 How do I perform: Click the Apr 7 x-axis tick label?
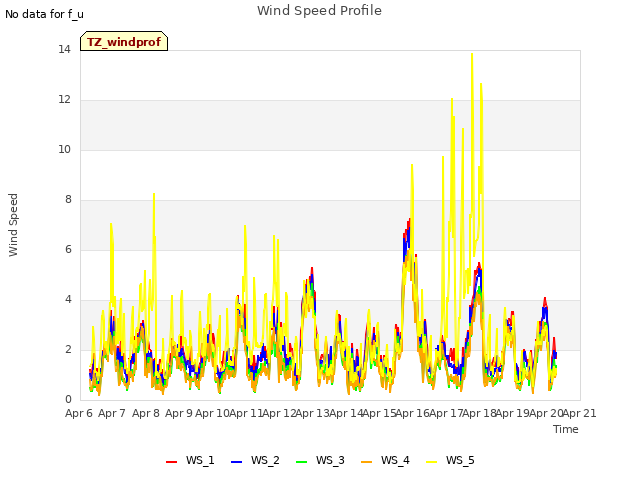point(112,413)
